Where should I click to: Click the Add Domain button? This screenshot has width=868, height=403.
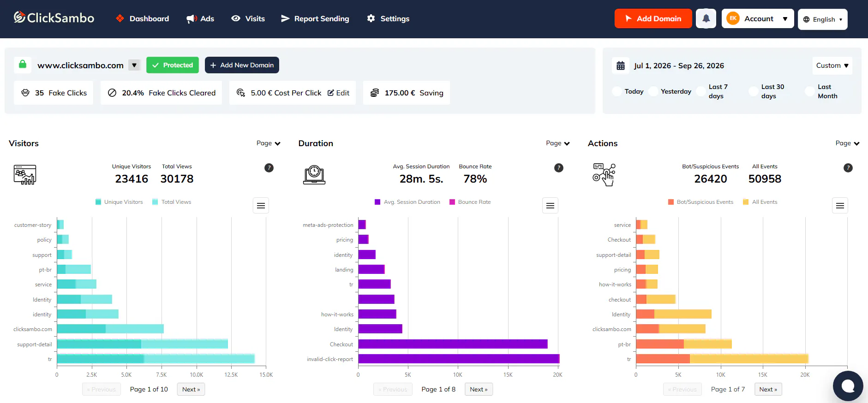[653, 18]
